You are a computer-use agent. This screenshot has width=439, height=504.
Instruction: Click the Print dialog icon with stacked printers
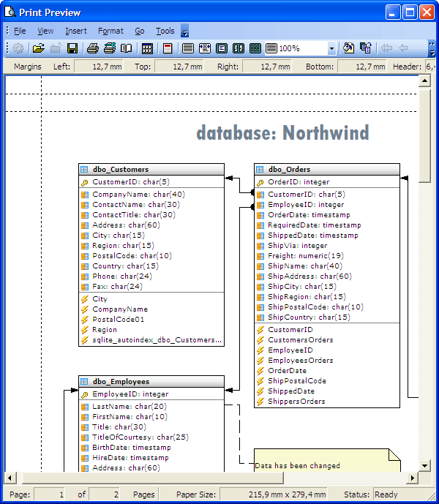click(x=110, y=48)
